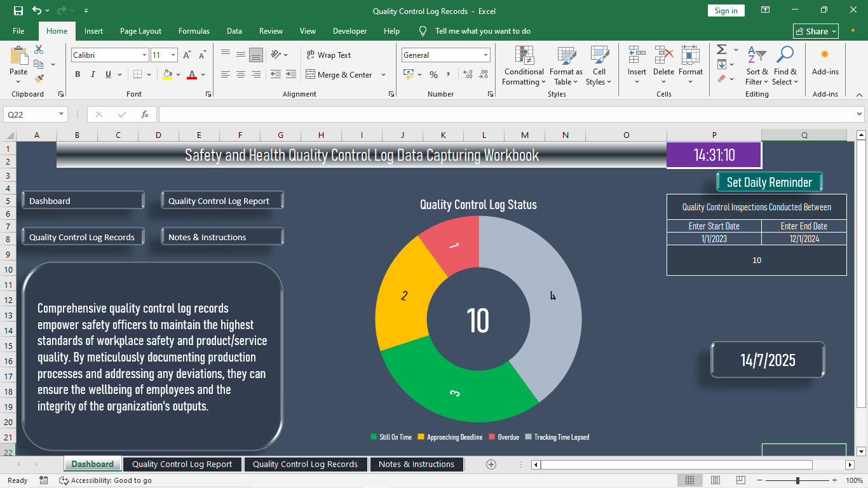Align text right
This screenshot has width=868, height=488.
point(256,74)
